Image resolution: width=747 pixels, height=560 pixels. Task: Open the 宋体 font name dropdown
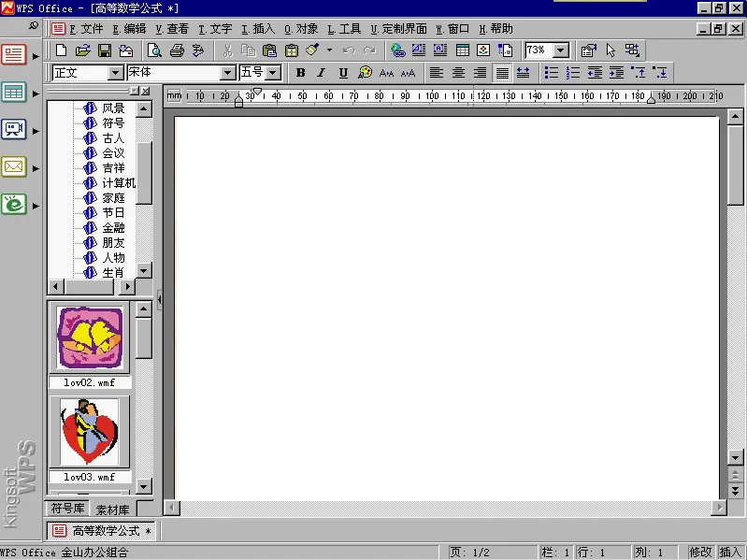click(x=227, y=73)
